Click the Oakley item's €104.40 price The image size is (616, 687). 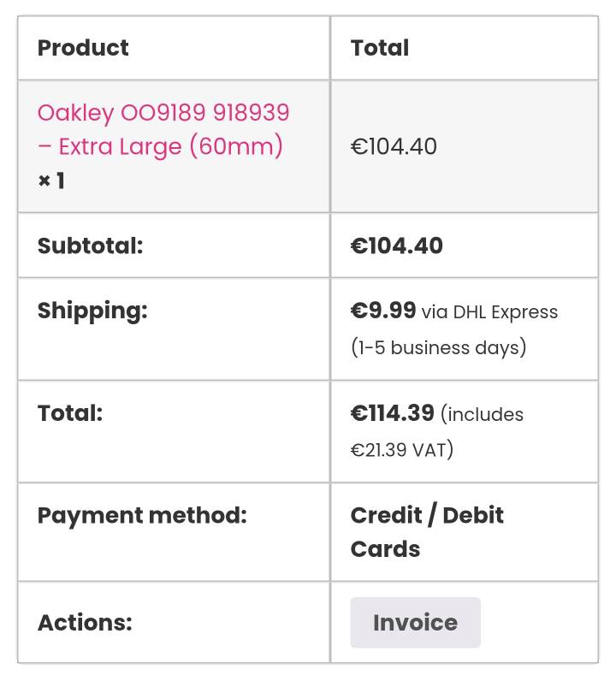click(394, 147)
